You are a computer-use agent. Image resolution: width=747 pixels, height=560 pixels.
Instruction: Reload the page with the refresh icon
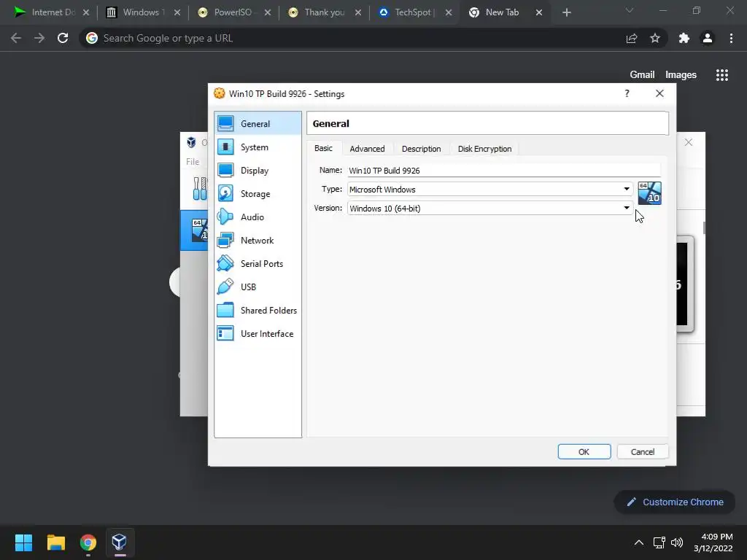click(63, 38)
